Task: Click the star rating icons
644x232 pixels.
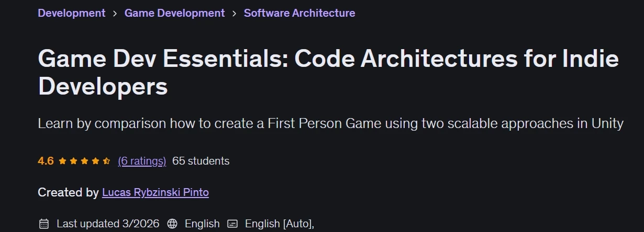Action: (x=84, y=161)
